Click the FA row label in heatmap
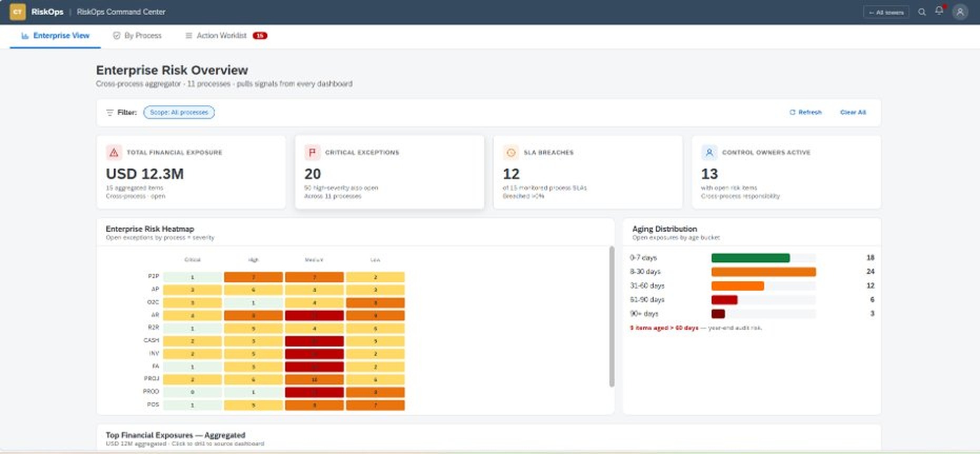The image size is (980, 454). (x=155, y=366)
